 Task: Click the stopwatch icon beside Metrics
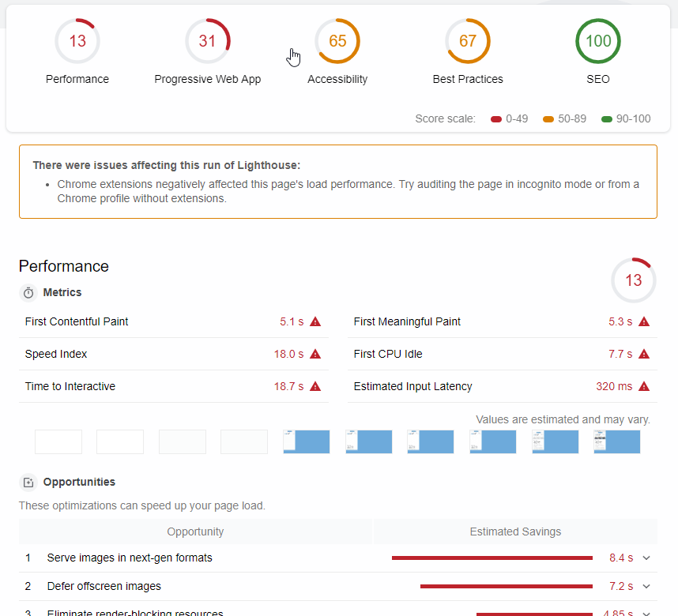28,293
